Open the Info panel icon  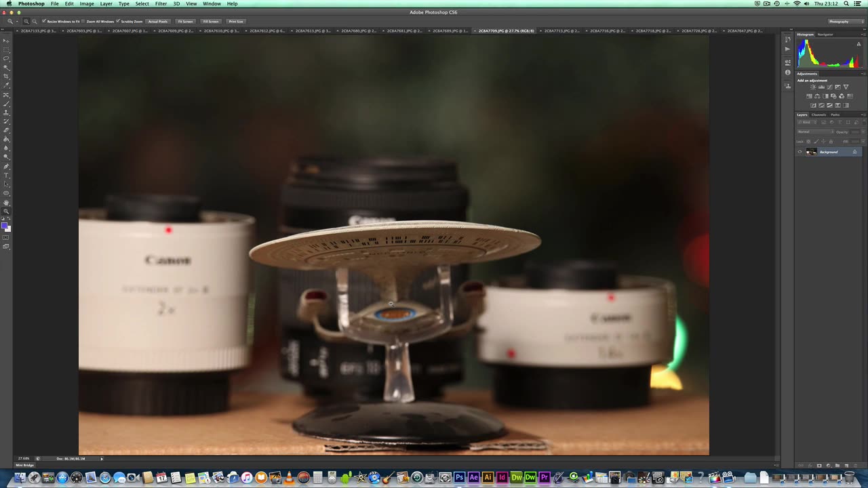pyautogui.click(x=788, y=73)
